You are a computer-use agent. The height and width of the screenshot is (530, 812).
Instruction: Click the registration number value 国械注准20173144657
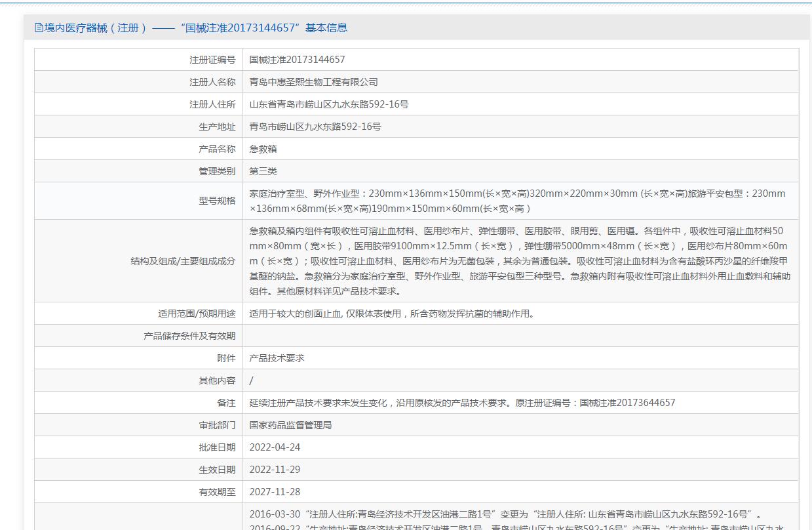[297, 60]
